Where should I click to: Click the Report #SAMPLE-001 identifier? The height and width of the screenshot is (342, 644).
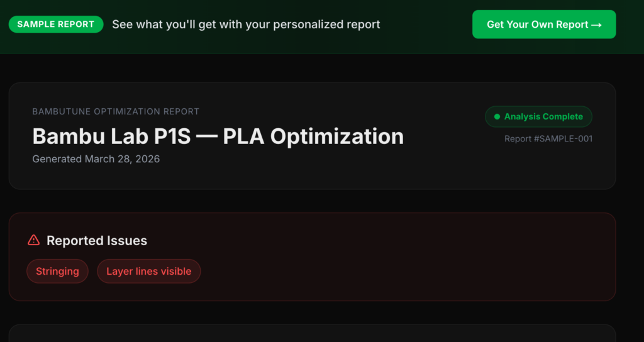pos(548,138)
